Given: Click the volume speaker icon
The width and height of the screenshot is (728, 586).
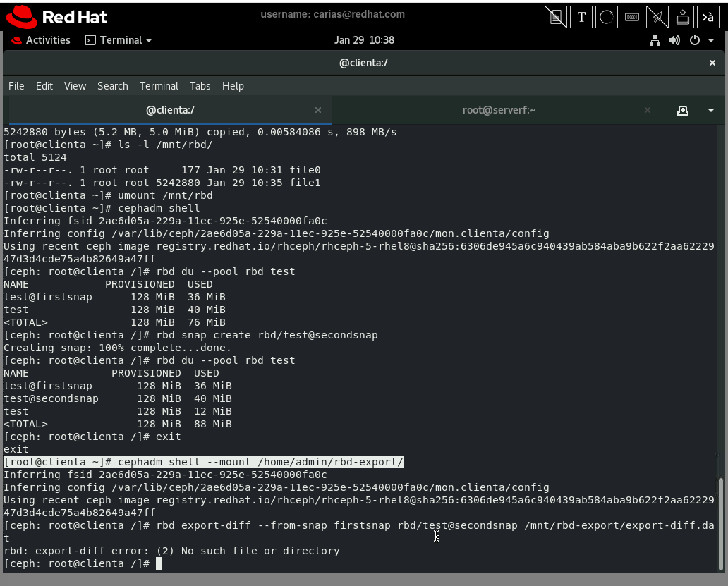Looking at the screenshot, I should coord(674,40).
